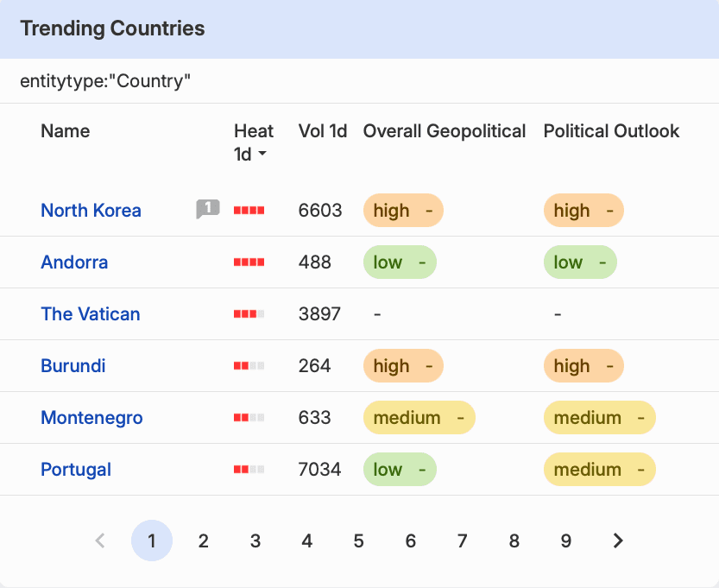This screenshot has height=588, width=719.
Task: Go to page 2
Action: [204, 541]
